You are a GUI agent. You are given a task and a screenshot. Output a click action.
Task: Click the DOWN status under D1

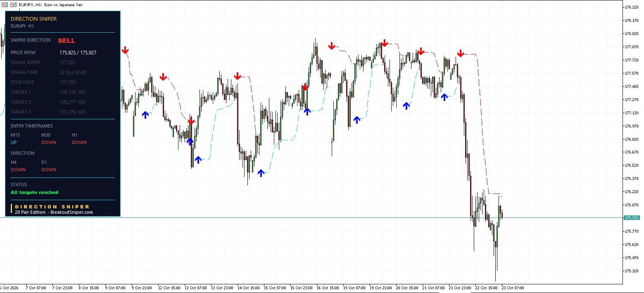pyautogui.click(x=49, y=170)
